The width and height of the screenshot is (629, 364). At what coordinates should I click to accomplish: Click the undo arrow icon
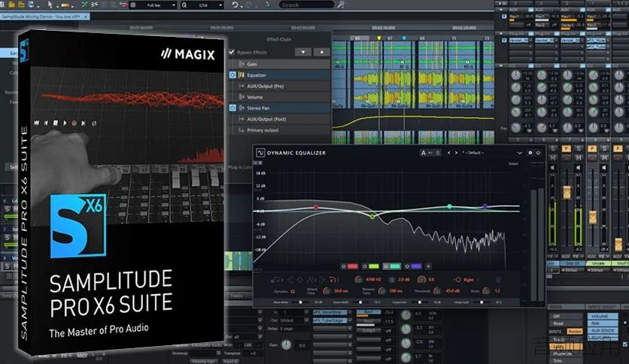pos(235,5)
